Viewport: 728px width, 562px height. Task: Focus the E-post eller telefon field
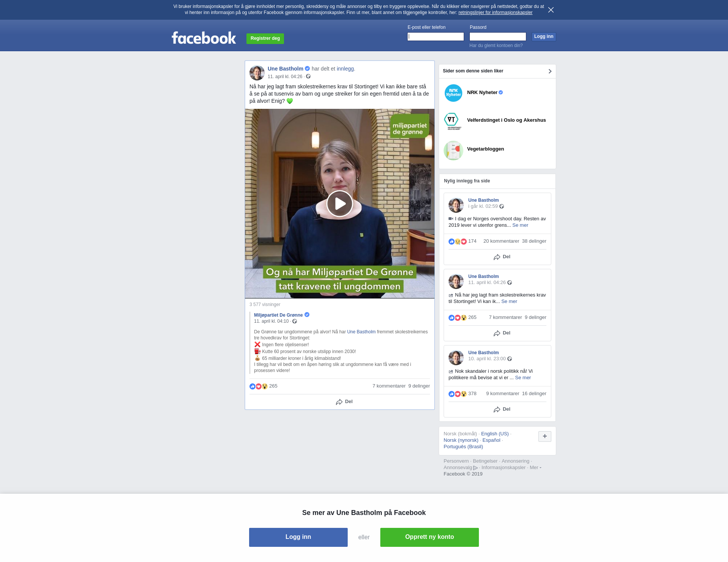[x=436, y=36]
